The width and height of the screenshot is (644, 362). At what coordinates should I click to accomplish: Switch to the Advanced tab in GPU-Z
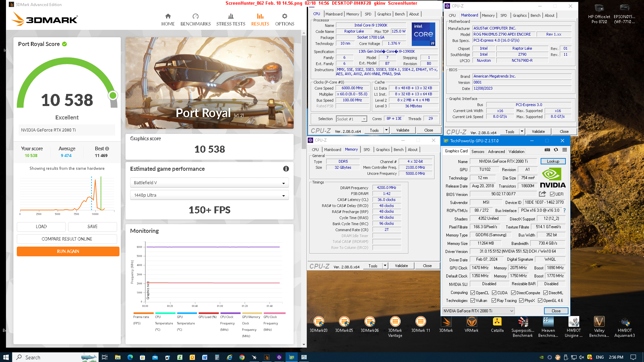496,152
